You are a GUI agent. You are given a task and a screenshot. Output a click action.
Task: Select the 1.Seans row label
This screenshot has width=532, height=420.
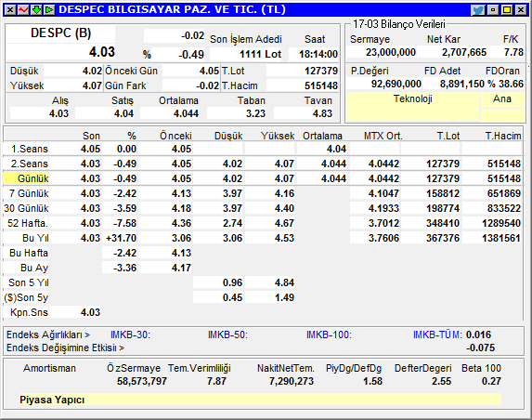pos(30,149)
